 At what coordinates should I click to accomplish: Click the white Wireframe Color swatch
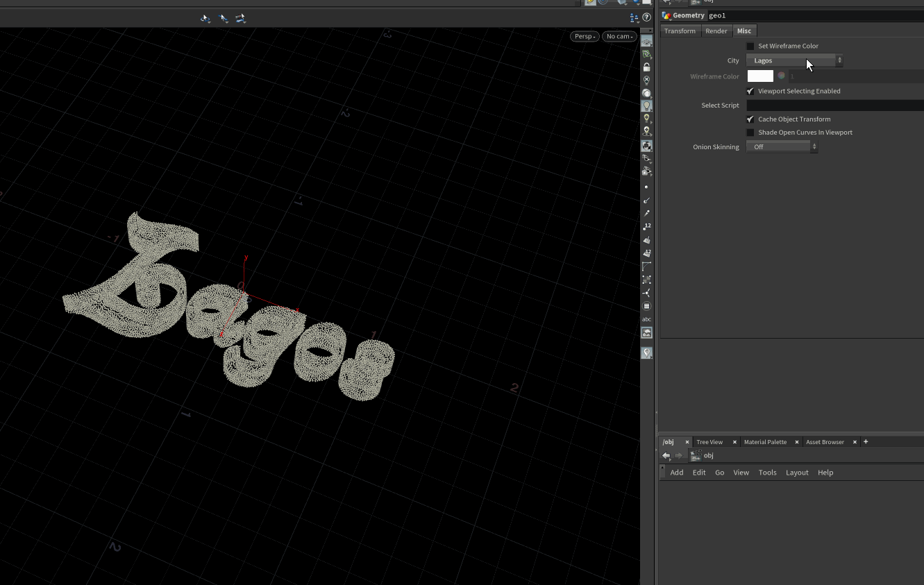[759, 76]
